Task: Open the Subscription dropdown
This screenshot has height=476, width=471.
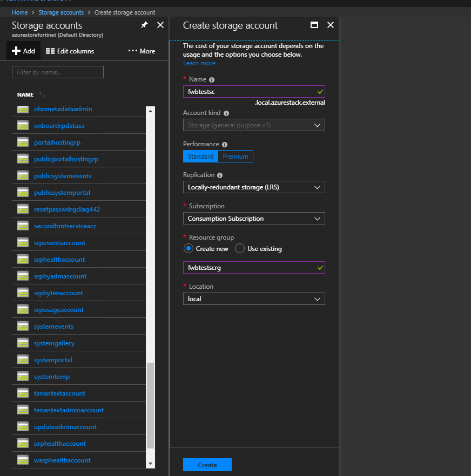Action: (x=254, y=218)
